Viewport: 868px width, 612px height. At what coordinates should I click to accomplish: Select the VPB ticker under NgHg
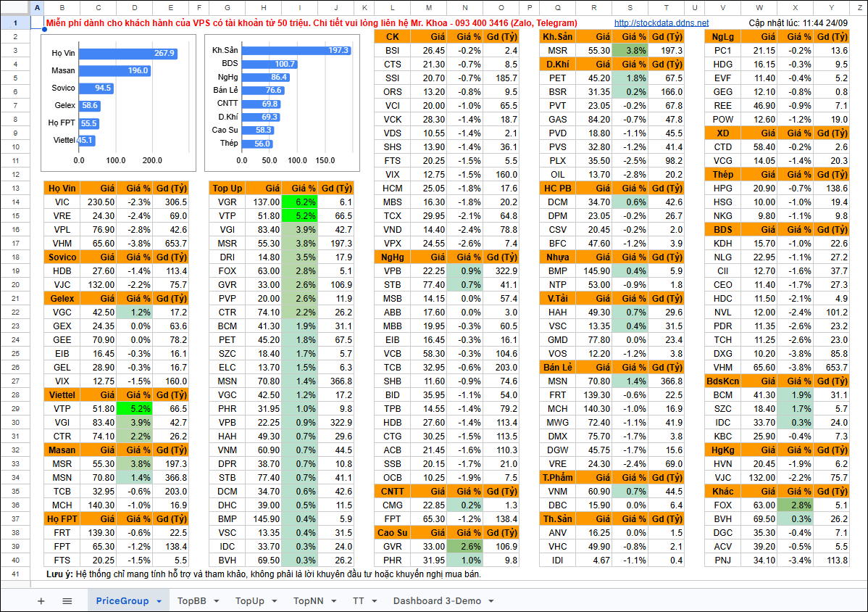click(x=393, y=270)
